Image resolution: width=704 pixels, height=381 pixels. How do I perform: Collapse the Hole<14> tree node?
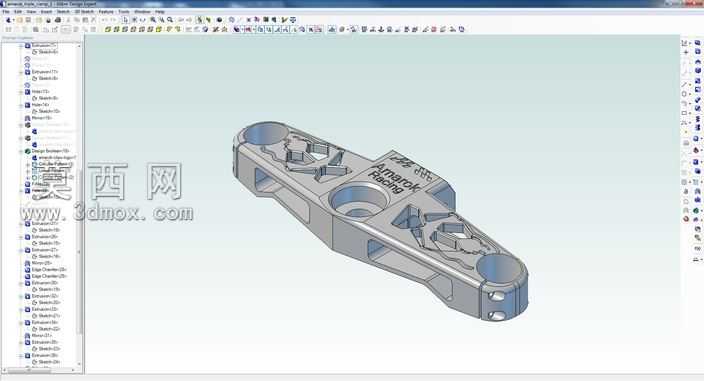tap(21, 105)
